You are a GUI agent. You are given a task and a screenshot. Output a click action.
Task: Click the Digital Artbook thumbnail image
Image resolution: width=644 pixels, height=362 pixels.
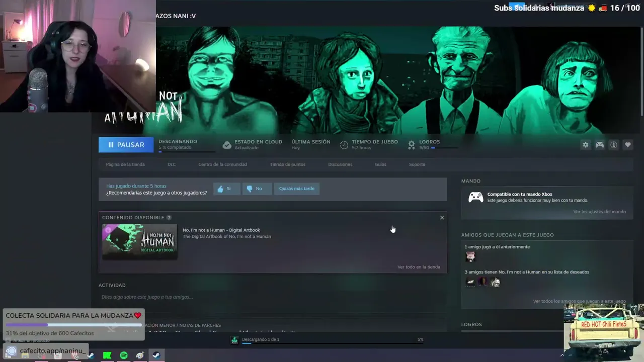pyautogui.click(x=140, y=241)
